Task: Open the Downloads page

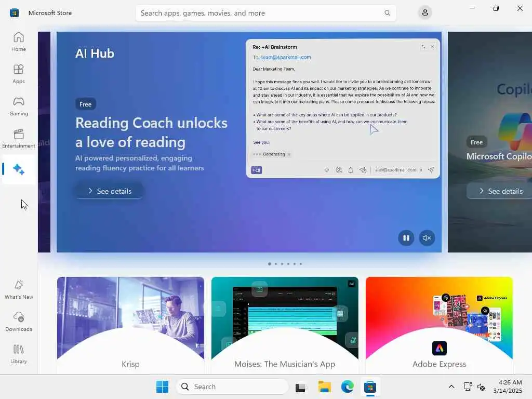Action: [x=19, y=322]
